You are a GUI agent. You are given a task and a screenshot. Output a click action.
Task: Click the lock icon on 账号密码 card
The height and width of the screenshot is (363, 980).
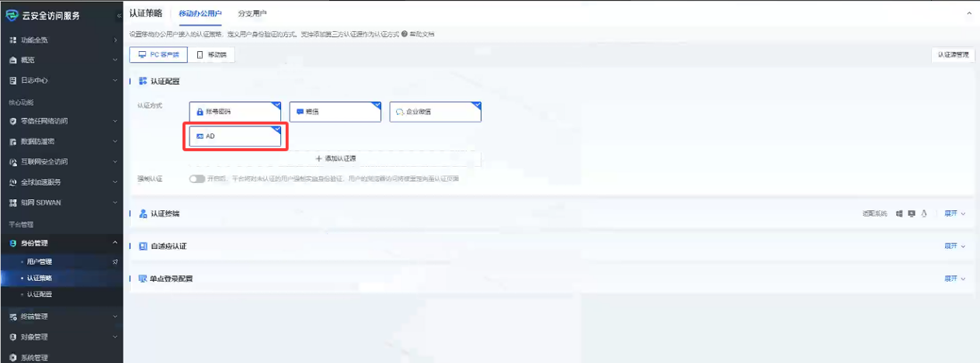pos(200,112)
